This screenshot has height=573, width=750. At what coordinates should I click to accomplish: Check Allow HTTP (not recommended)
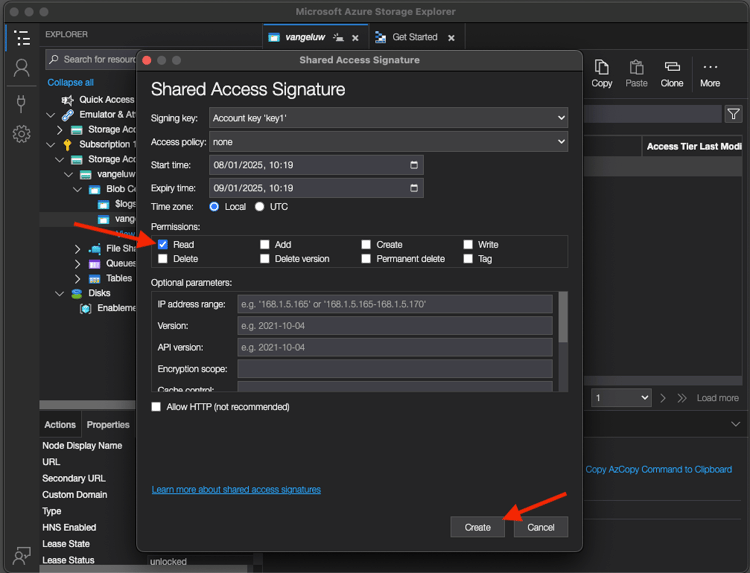click(156, 407)
